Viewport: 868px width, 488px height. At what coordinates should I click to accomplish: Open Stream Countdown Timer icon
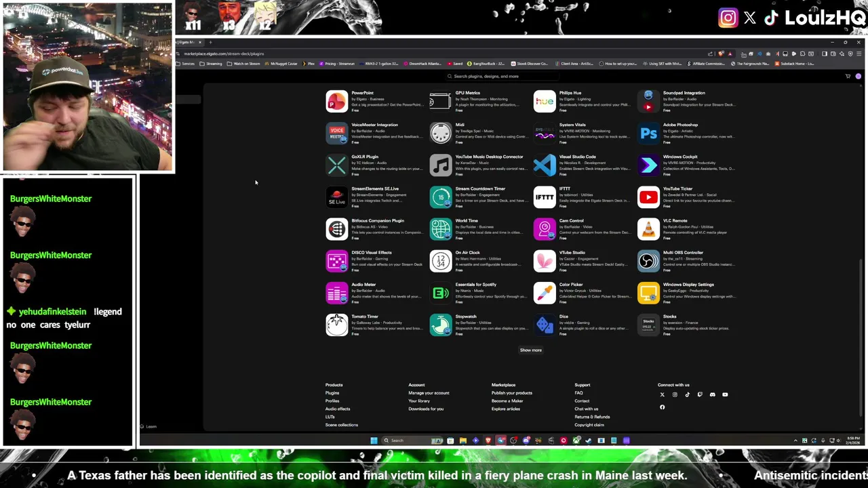click(440, 197)
